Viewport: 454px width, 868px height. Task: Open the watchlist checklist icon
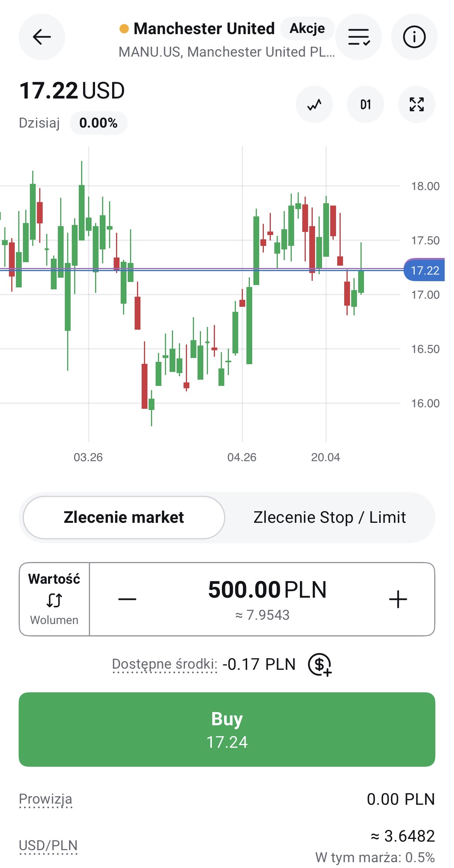tap(359, 37)
